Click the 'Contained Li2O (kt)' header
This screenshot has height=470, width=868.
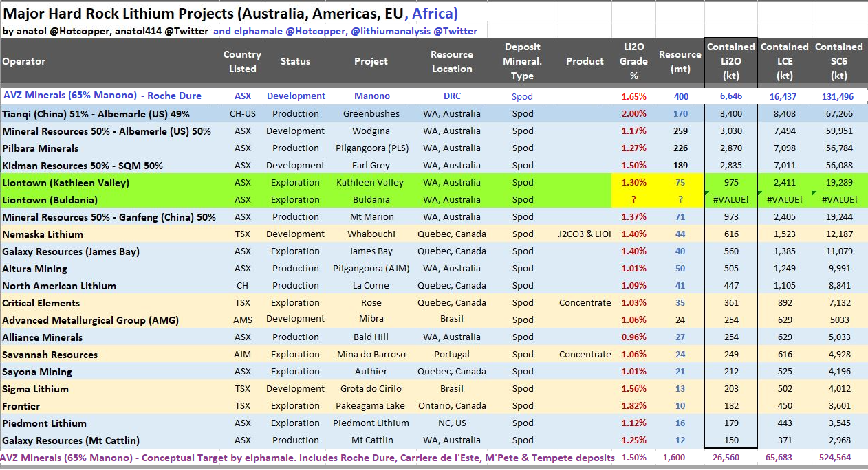click(730, 61)
